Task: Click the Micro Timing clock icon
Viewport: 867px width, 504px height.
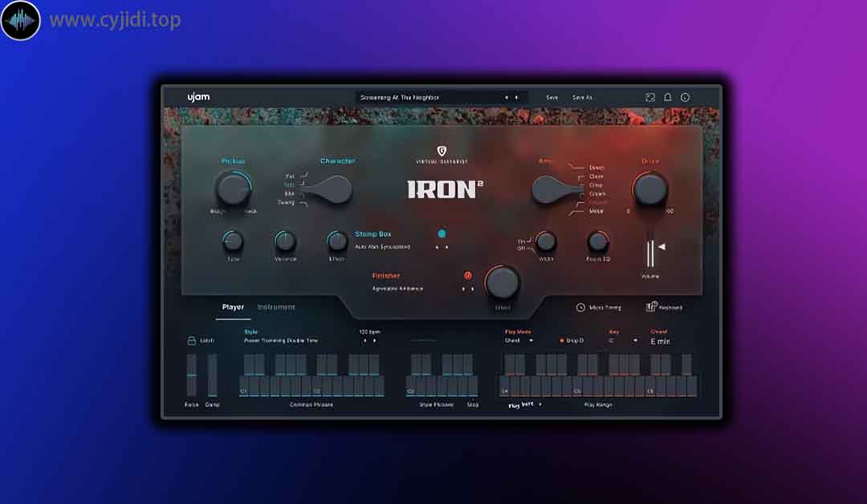Action: coord(580,308)
